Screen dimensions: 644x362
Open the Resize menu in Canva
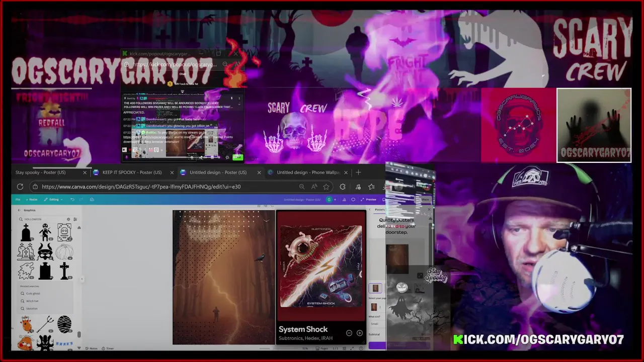click(x=32, y=200)
